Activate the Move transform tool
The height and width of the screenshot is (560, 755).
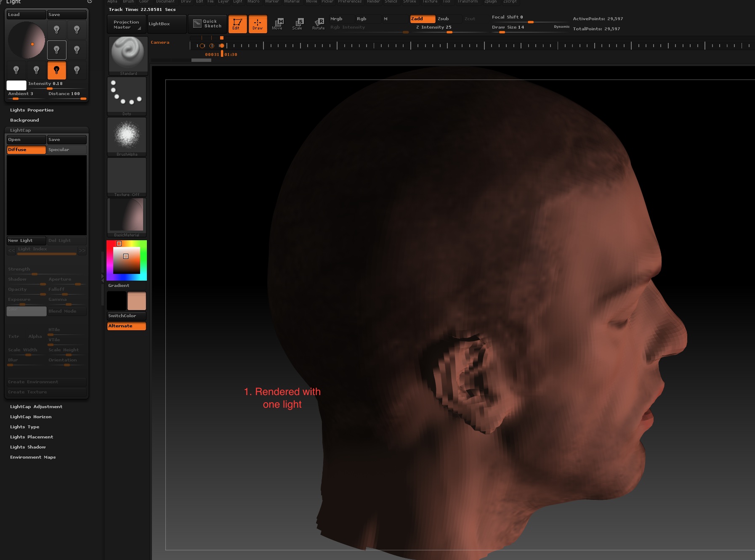click(277, 24)
